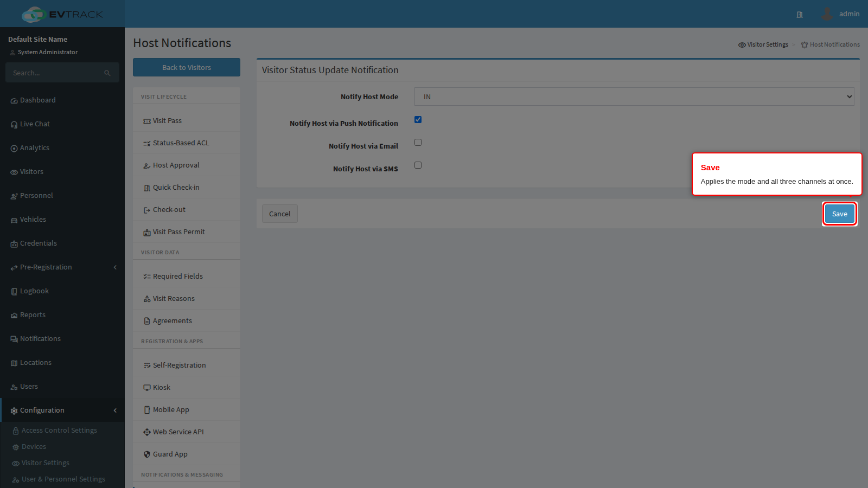Open Access Control Settings submenu item
Image resolution: width=868 pixels, height=488 pixels.
pyautogui.click(x=59, y=430)
